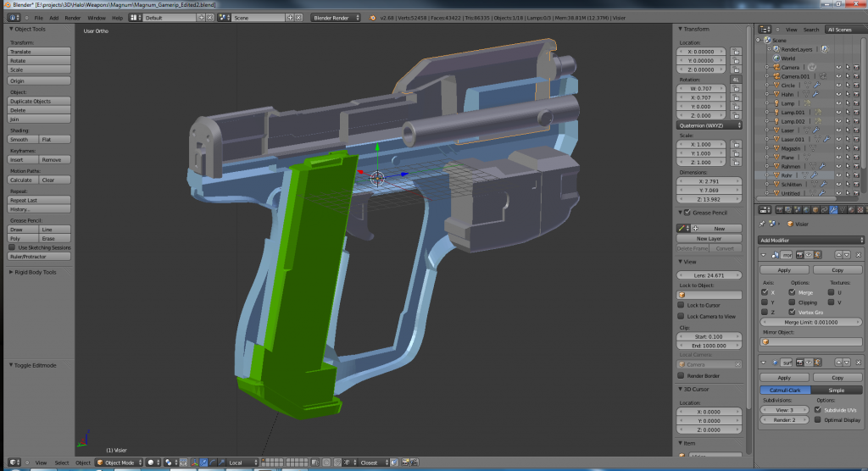Select the Simple subdivision type
The height and width of the screenshot is (471, 868).
(837, 391)
